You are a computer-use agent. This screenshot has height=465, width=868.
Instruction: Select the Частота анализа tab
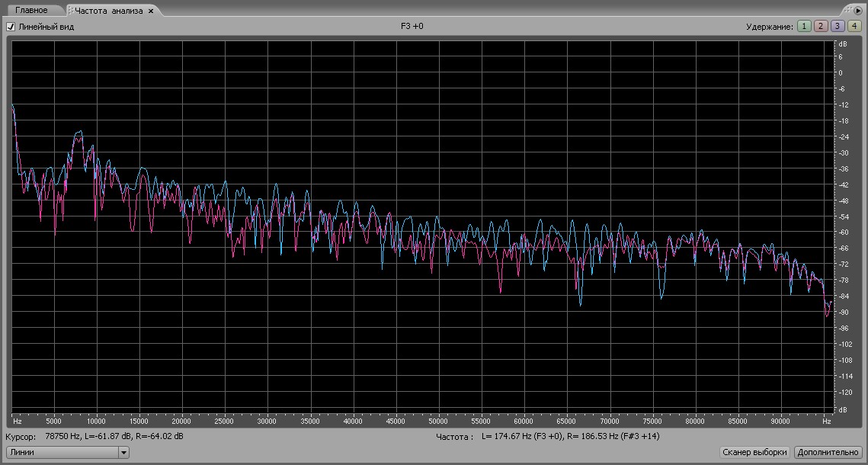pos(107,11)
